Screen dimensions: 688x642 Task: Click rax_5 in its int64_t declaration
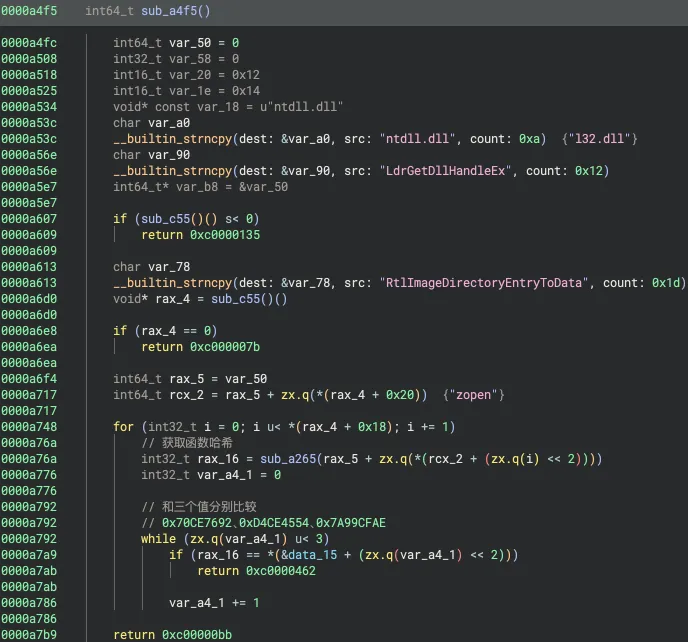pos(186,379)
